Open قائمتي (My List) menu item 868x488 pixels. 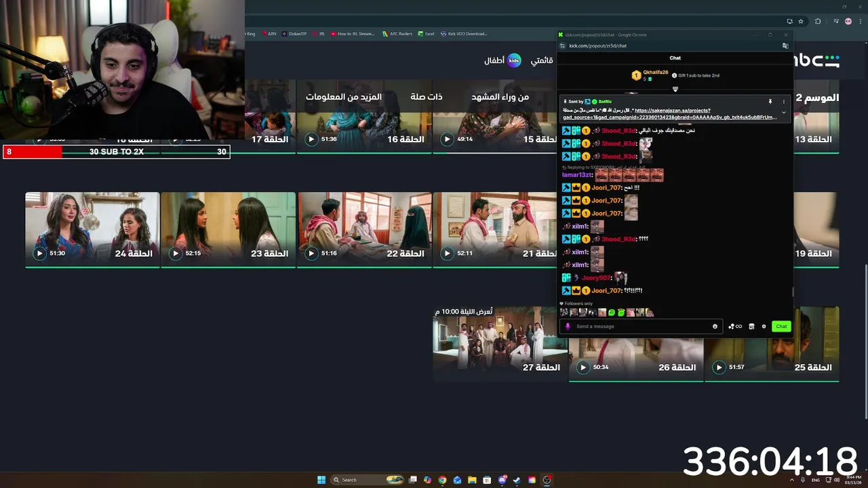(x=542, y=60)
